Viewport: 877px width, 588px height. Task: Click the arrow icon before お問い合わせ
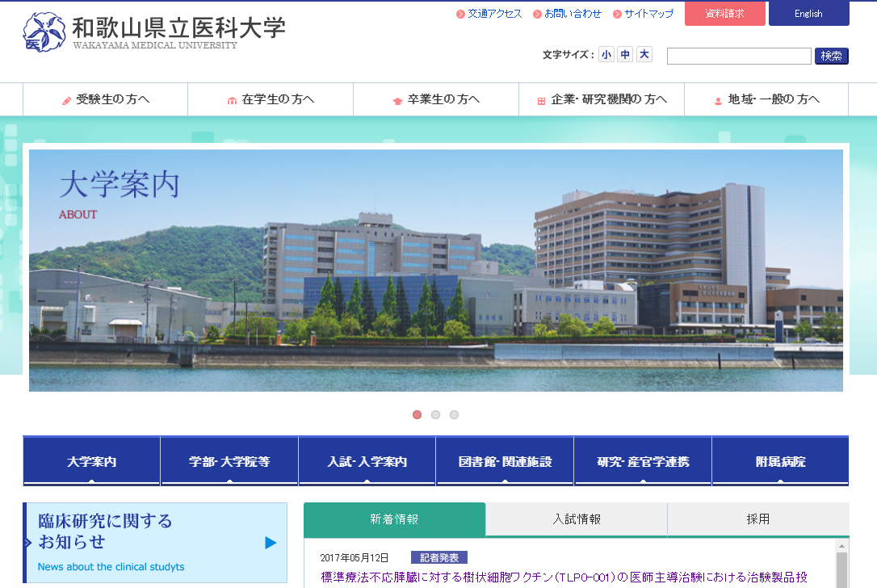[x=537, y=14]
